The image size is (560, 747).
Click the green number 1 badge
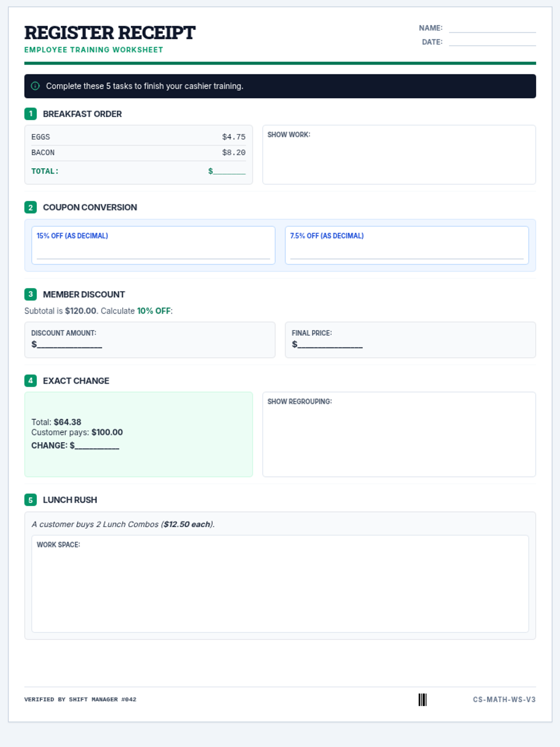30,114
